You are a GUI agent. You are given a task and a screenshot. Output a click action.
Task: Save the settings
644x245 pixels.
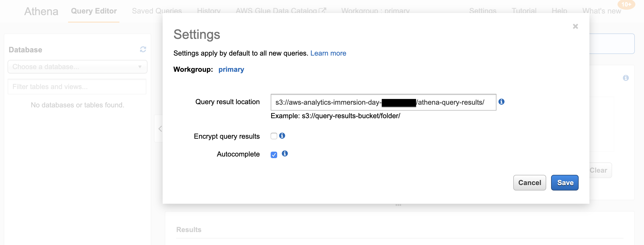(565, 183)
